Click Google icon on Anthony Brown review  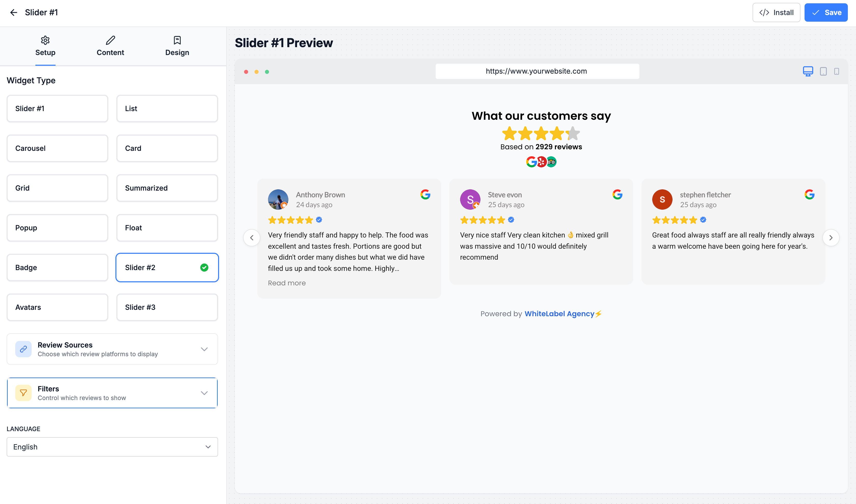tap(425, 195)
